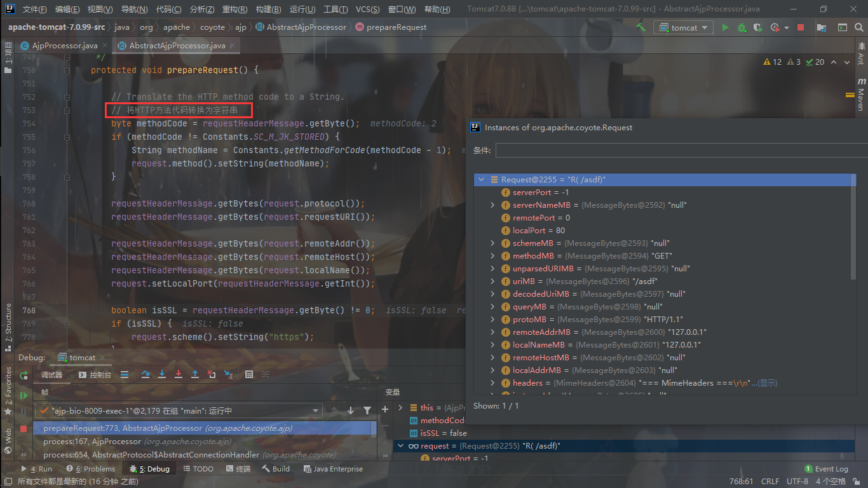Expand the uriMB field node
The height and width of the screenshot is (488, 868).
click(493, 281)
